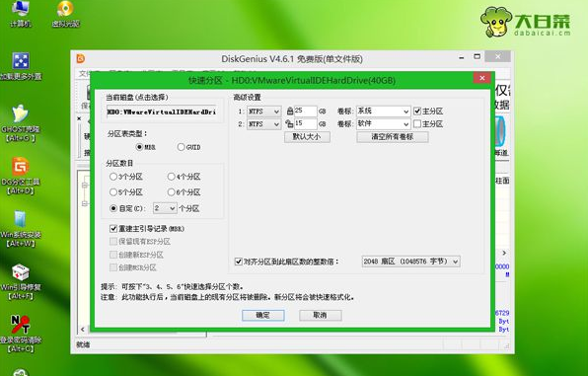The height and width of the screenshot is (376, 588).
Task: Launch Win系统安装 (Alt+W) desktop shortcut
Action: click(x=21, y=229)
